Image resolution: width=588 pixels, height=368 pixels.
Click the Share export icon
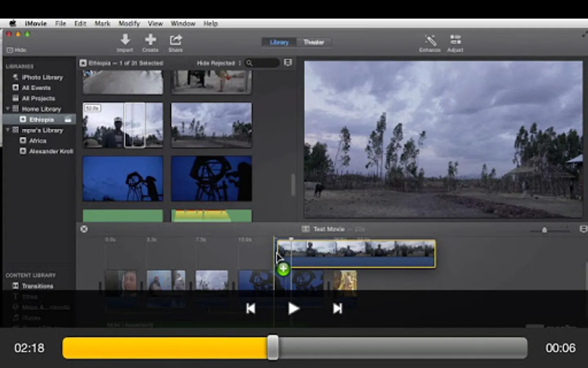point(176,40)
